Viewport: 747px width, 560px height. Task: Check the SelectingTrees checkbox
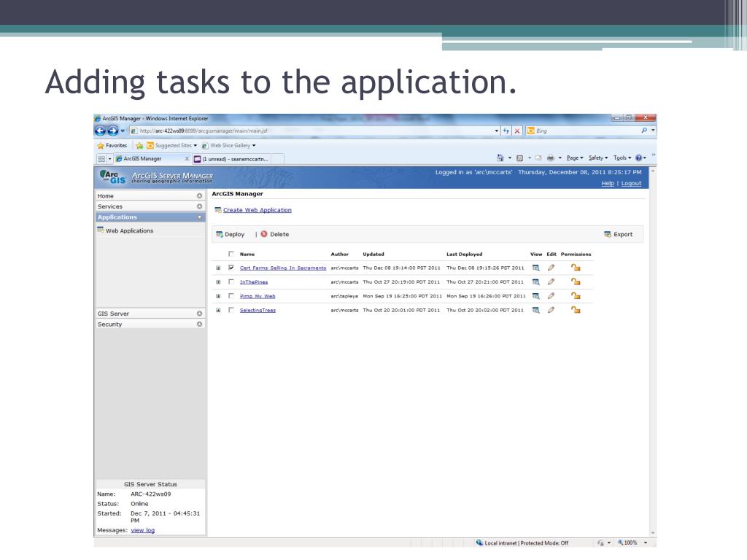231,310
